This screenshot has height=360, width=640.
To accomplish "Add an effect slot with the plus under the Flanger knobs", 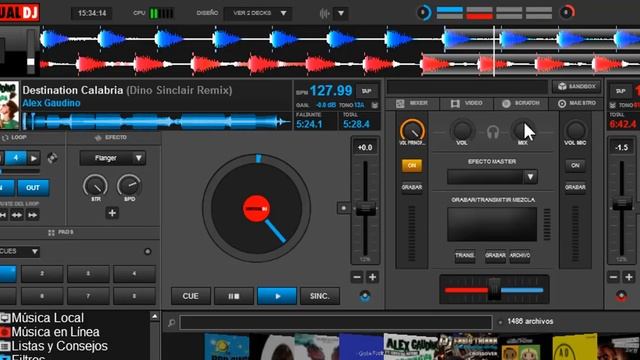I will pos(112,213).
